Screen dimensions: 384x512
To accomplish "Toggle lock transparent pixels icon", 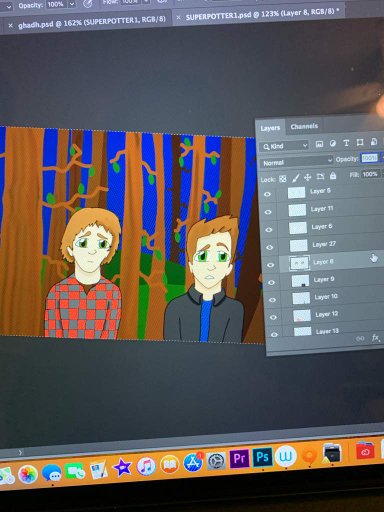I will 282,179.
